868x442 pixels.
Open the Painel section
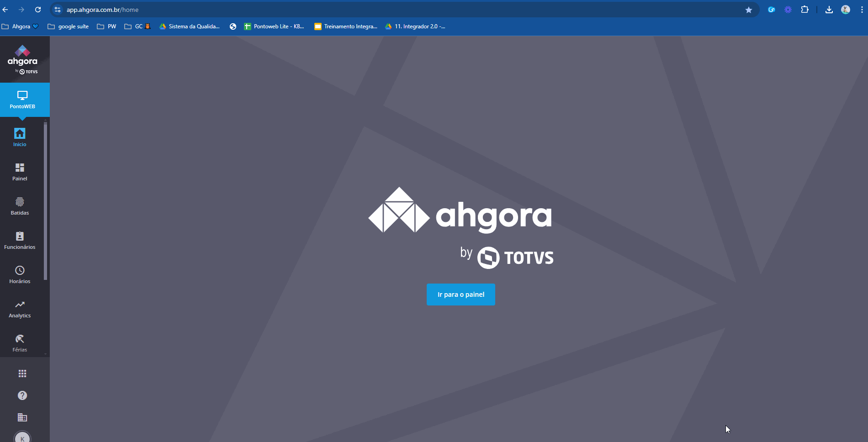[20, 172]
